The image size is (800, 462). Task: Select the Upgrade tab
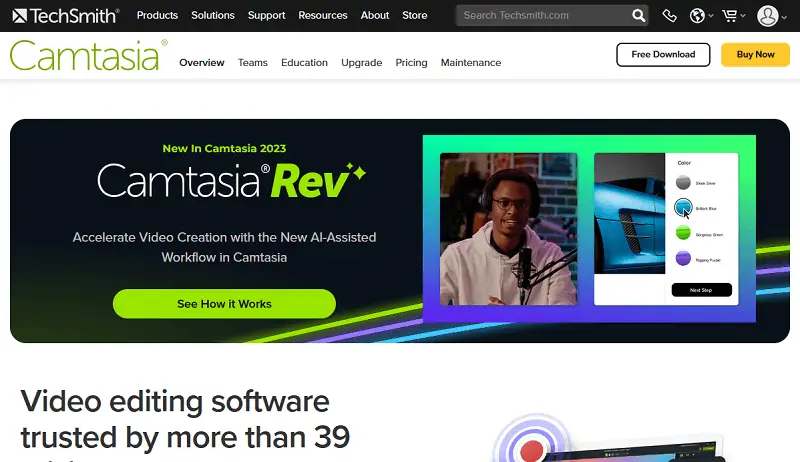click(x=361, y=62)
